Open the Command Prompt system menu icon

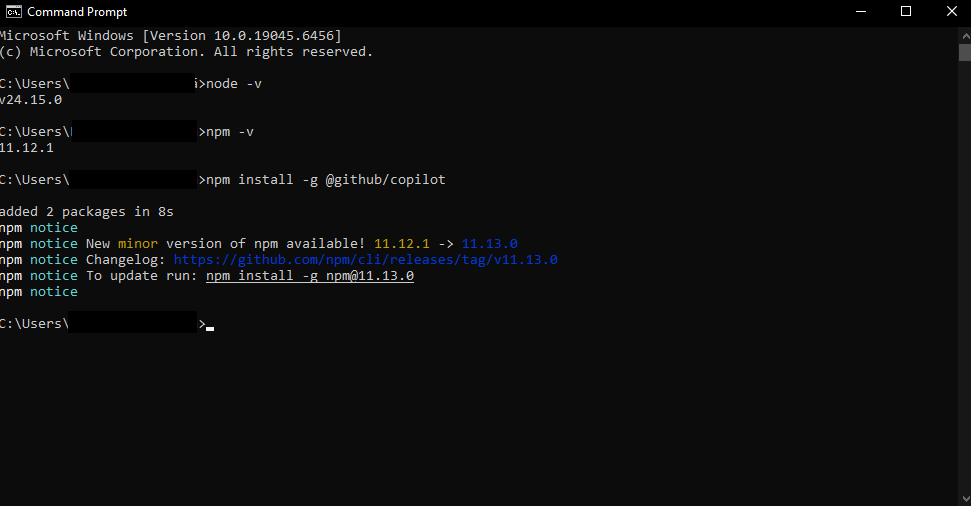tap(13, 11)
